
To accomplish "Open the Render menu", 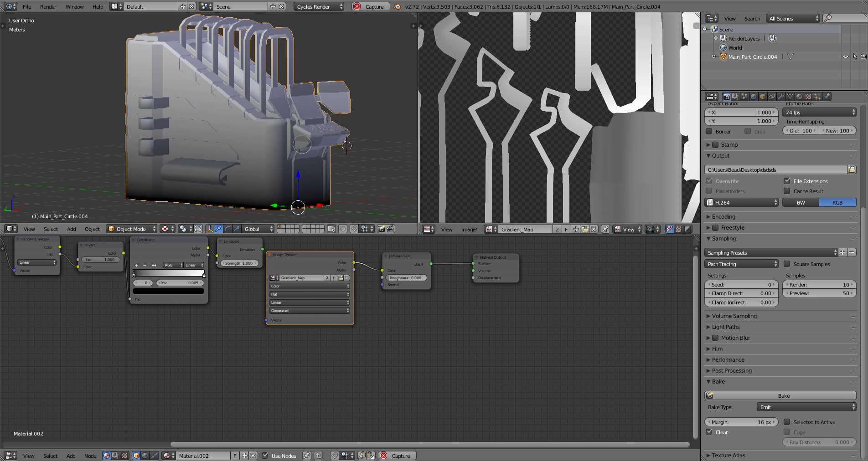I will (48, 7).
